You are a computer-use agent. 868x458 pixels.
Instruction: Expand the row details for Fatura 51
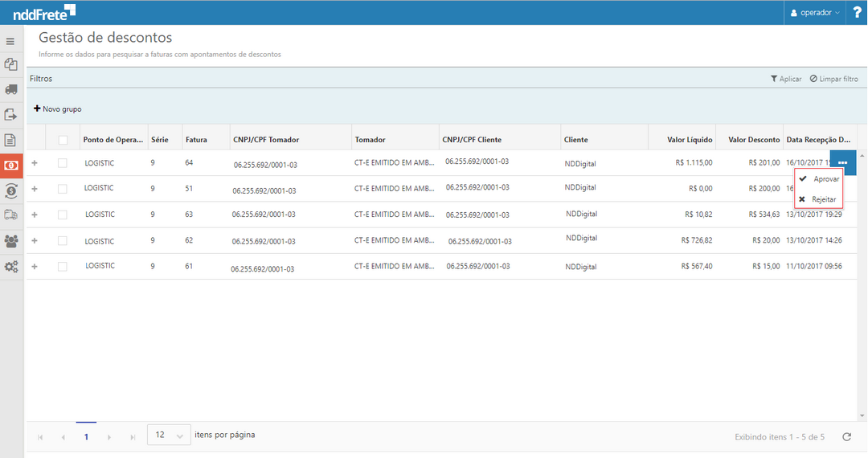[35, 189]
